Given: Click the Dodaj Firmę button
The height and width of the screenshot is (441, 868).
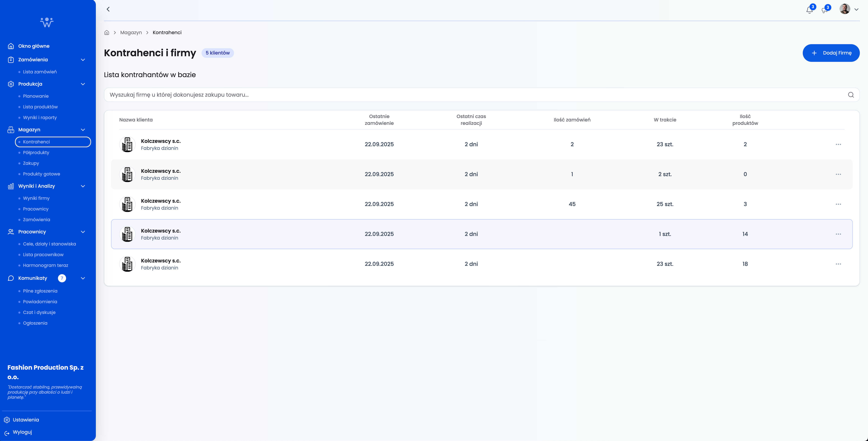Looking at the screenshot, I should pyautogui.click(x=831, y=53).
